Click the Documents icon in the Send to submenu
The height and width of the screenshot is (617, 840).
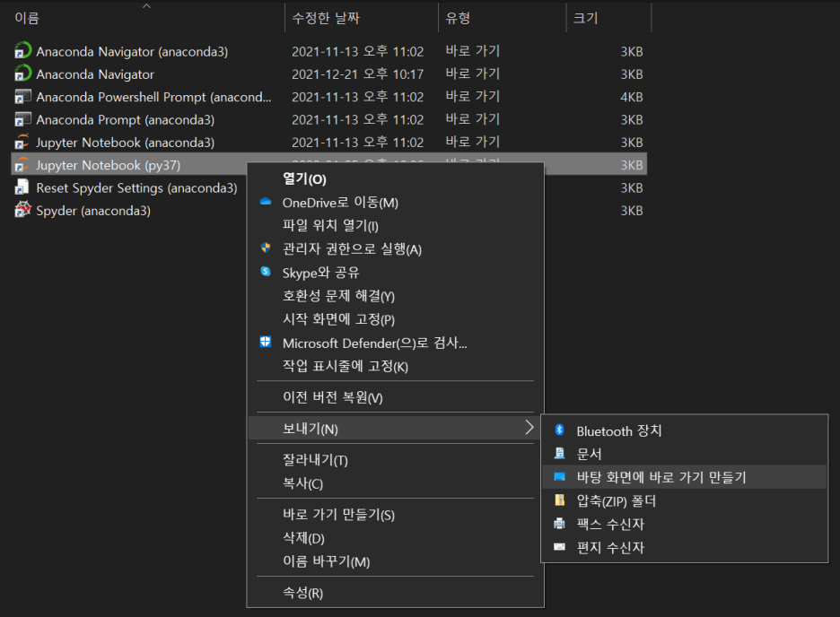pyautogui.click(x=559, y=453)
